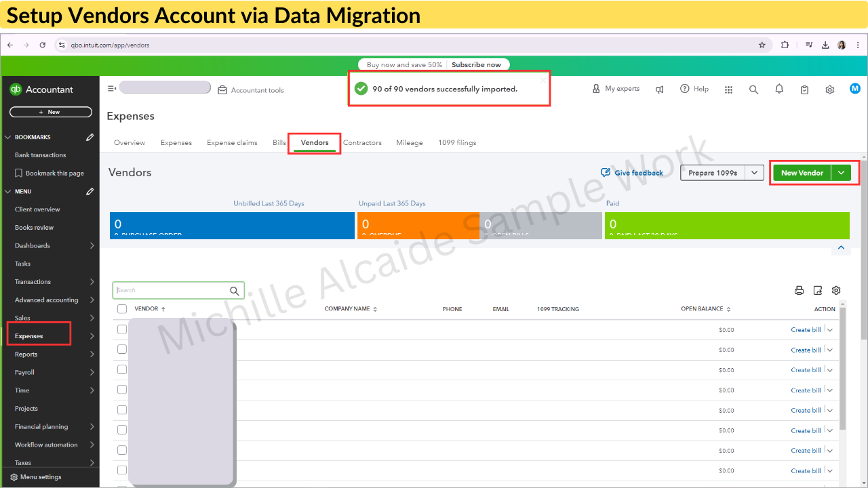Open the Chrome three-dot menu
This screenshot has height=488, width=868.
(x=858, y=45)
